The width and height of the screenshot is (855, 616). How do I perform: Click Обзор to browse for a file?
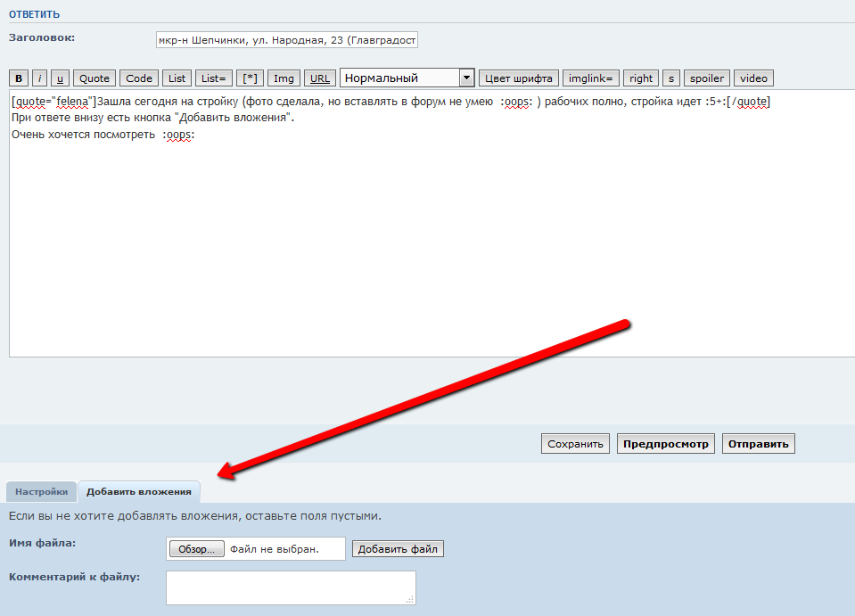[196, 549]
